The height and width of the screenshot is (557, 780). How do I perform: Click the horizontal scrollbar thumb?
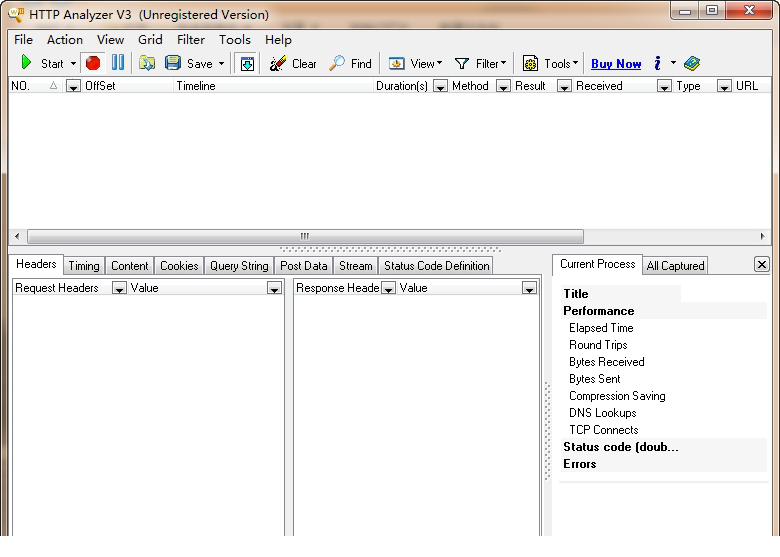[x=305, y=236]
